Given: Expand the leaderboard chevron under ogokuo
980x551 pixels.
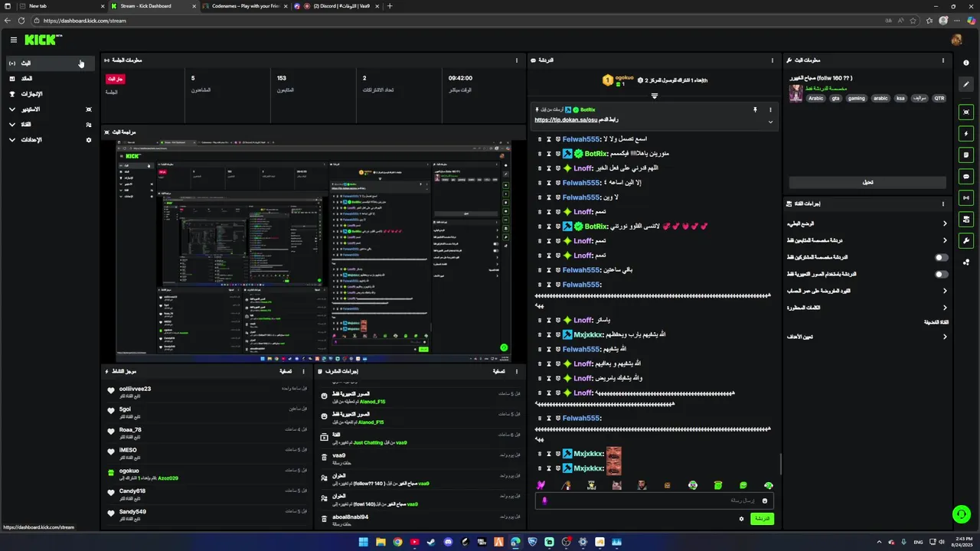Looking at the screenshot, I should 655,96.
